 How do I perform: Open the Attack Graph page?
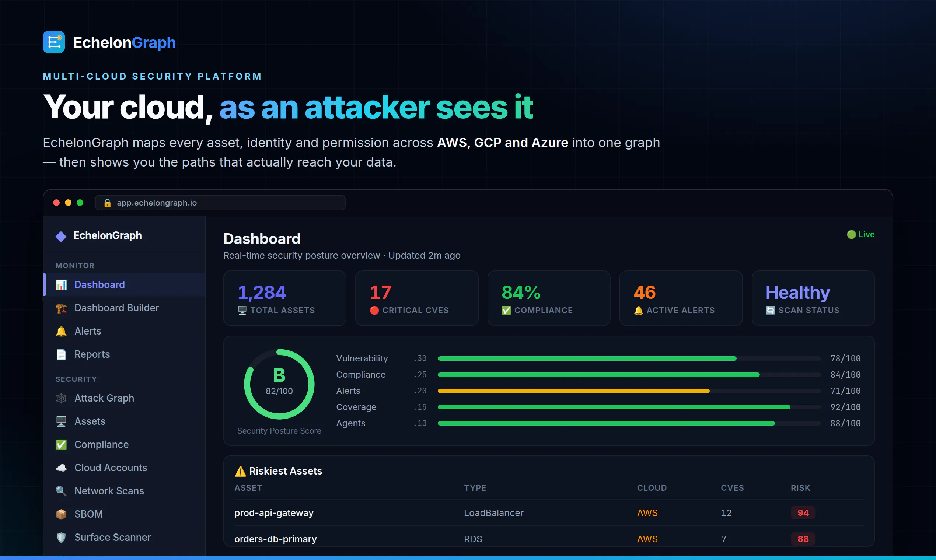pos(125,398)
